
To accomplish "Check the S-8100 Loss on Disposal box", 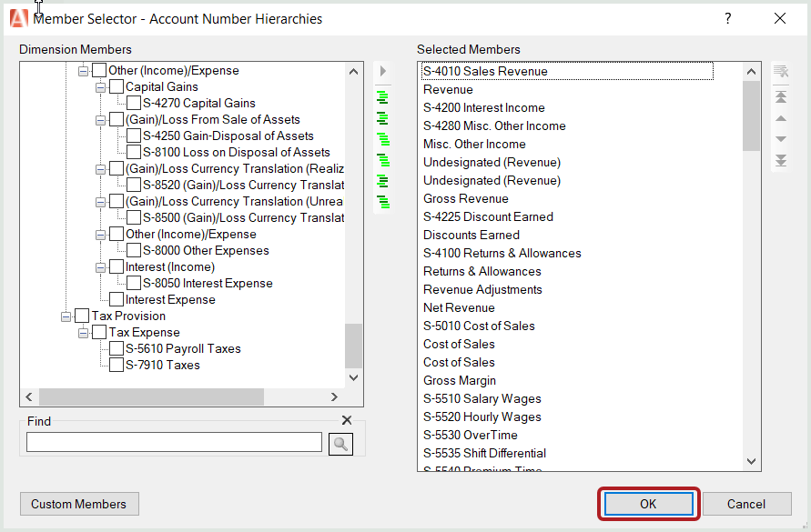I will [x=134, y=152].
